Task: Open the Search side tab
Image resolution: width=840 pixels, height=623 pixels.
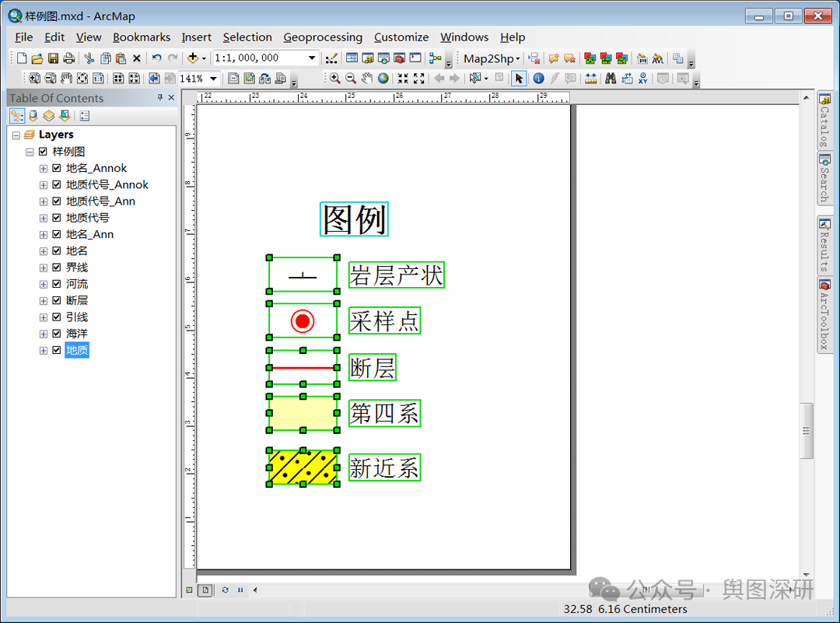Action: (824, 178)
